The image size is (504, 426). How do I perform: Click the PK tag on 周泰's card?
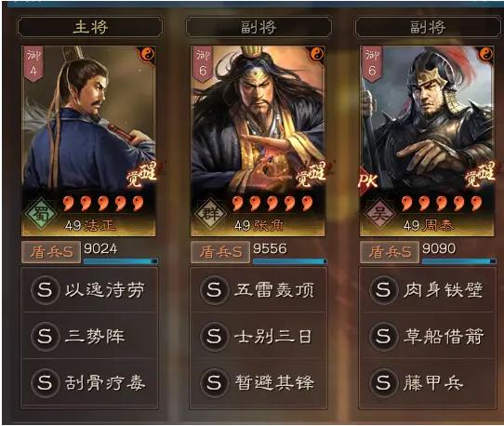pyautogui.click(x=367, y=181)
